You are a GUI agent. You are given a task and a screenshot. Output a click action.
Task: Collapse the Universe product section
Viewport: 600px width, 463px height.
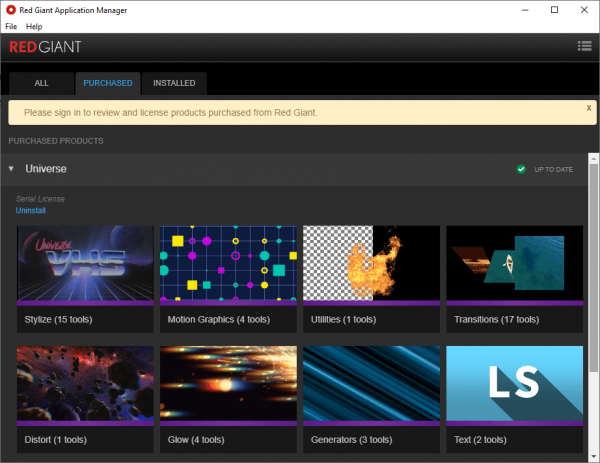pyautogui.click(x=12, y=169)
